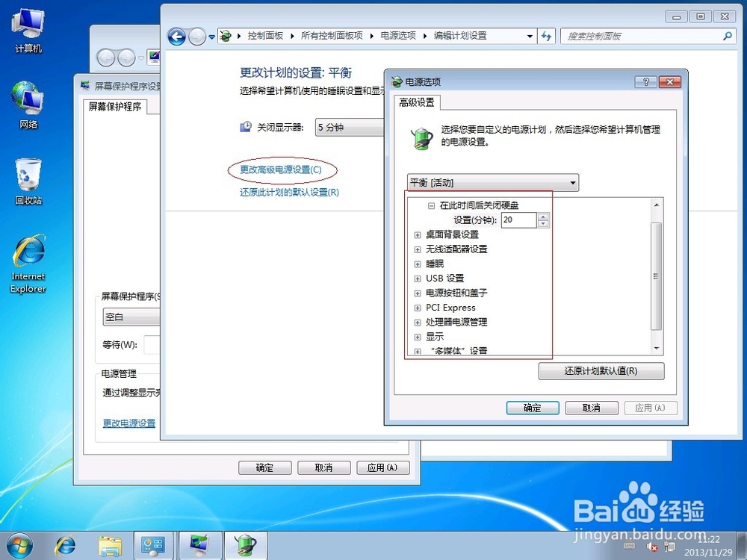Go to 控制面板 breadcrumb
Image resolution: width=747 pixels, height=560 pixels.
[265, 36]
